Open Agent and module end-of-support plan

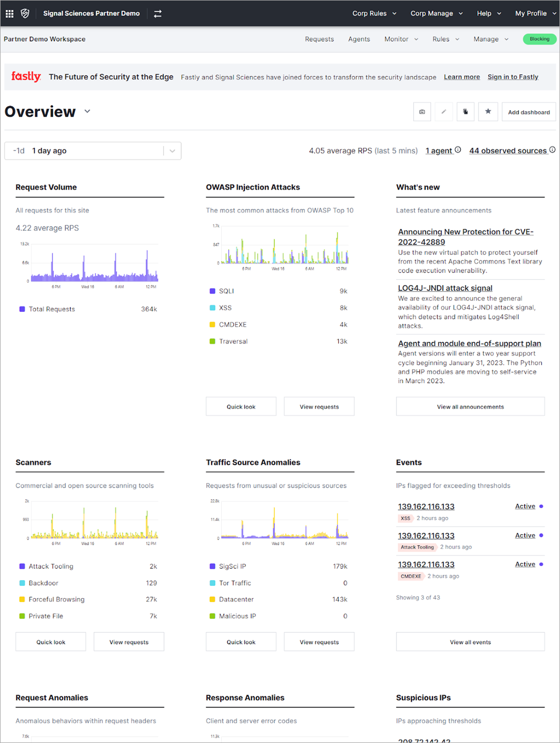[469, 344]
